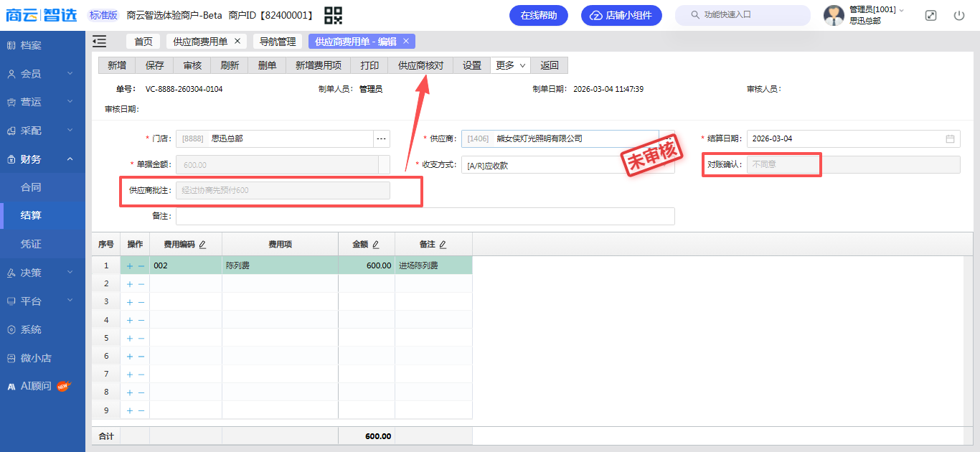Switch to the 导航管理 tab
This screenshot has width=980, height=452.
pyautogui.click(x=278, y=42)
